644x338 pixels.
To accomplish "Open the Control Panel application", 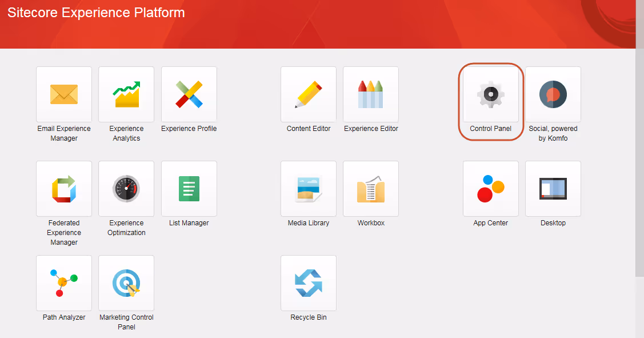I will [490, 94].
